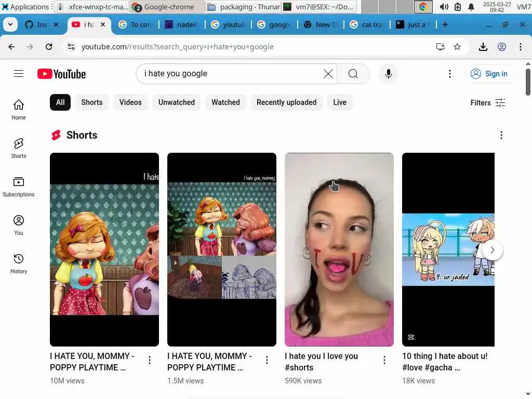Switch to the cat tra tab
This screenshot has width=532, height=399.
pyautogui.click(x=366, y=24)
